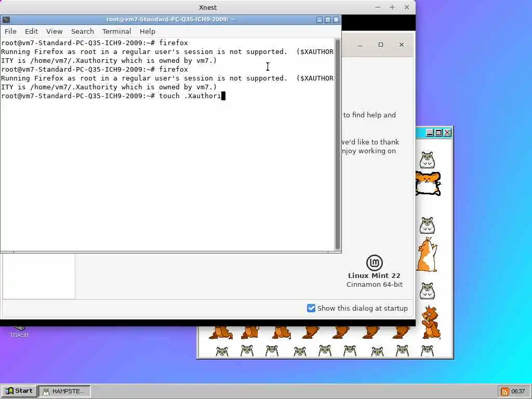Click the Trash desktop icon
The width and height of the screenshot is (532, 399).
click(x=19, y=332)
